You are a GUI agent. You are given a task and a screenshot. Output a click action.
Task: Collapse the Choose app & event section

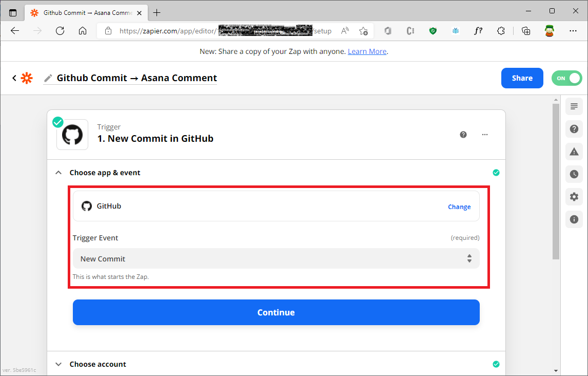pos(58,173)
